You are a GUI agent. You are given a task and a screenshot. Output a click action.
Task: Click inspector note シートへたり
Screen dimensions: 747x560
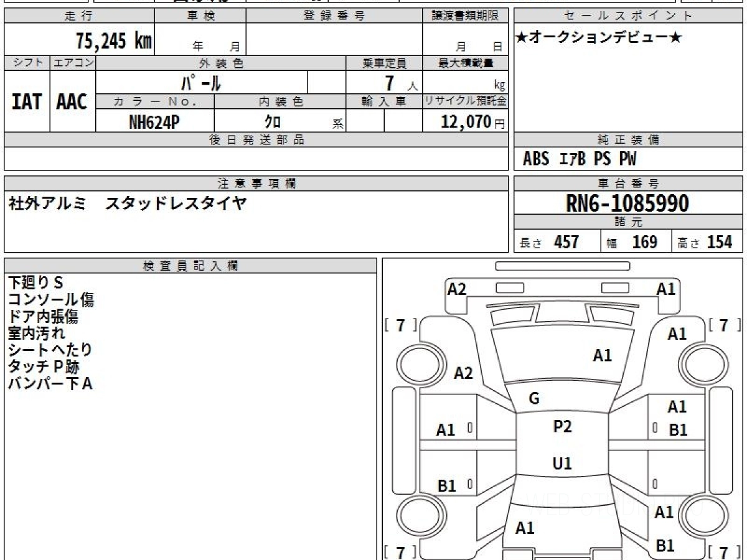tap(50, 350)
